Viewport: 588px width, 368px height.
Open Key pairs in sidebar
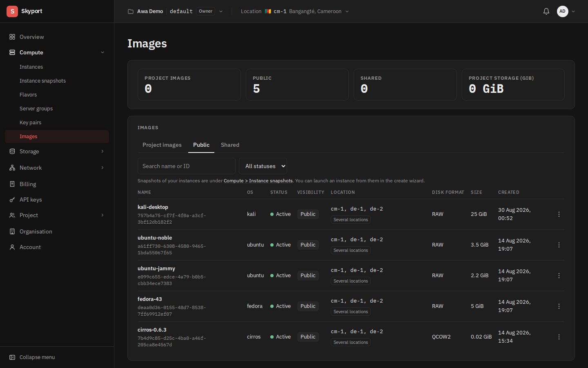pyautogui.click(x=57, y=123)
